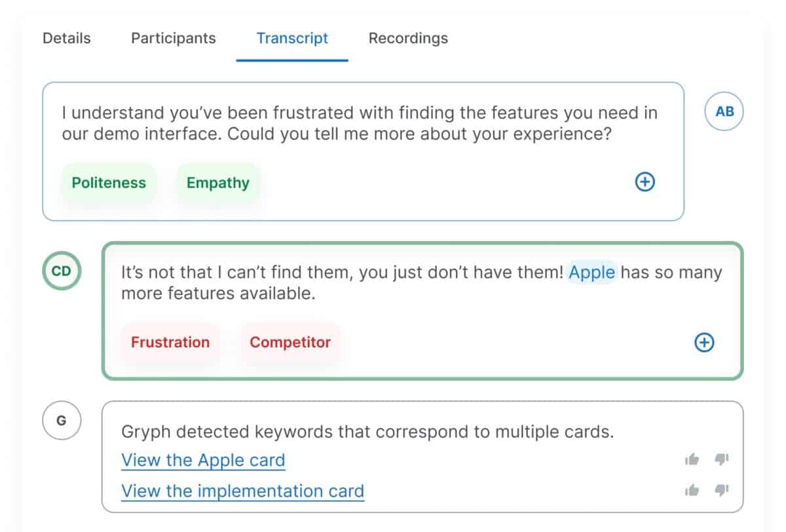Click the plus icon in the AB message
The width and height of the screenshot is (786, 532).
(x=645, y=182)
